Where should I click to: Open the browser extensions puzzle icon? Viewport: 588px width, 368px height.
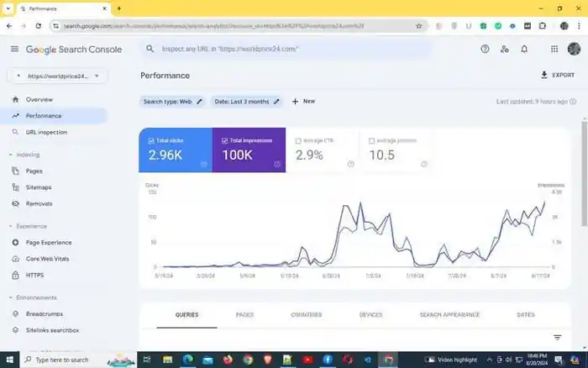pos(543,26)
